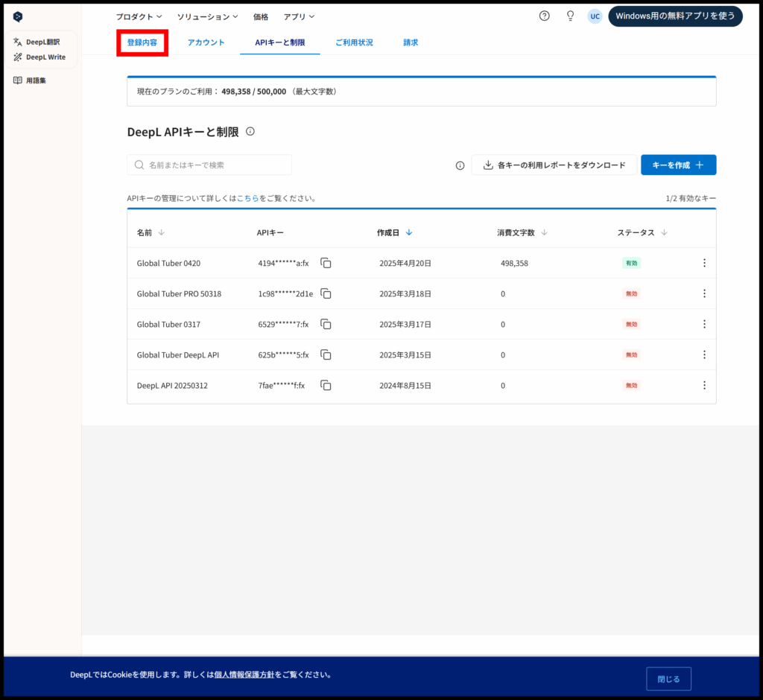763x700 pixels.
Task: Click Windows用の無料アプリを使う button
Action: [x=675, y=16]
